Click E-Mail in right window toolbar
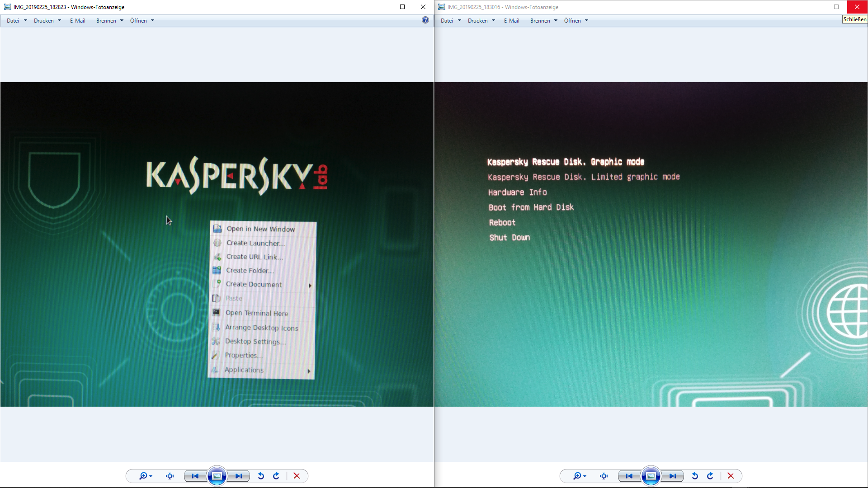Image resolution: width=868 pixels, height=488 pixels. pyautogui.click(x=511, y=20)
